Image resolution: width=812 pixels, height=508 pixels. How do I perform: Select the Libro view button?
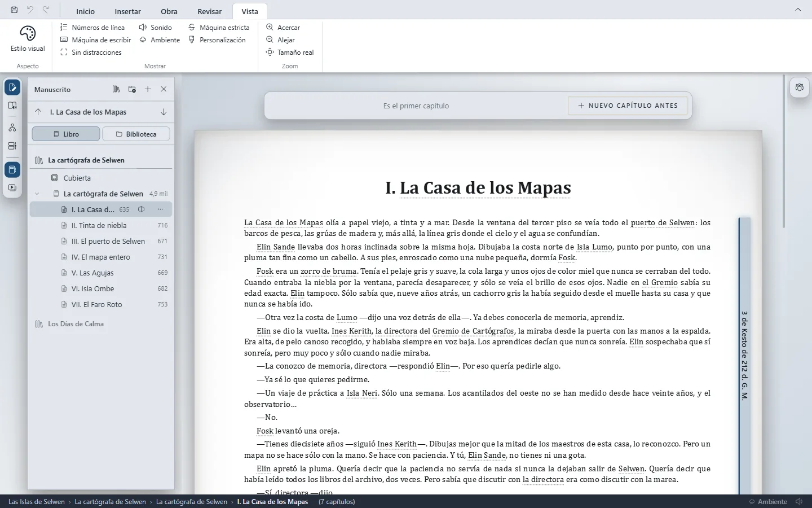pyautogui.click(x=66, y=134)
